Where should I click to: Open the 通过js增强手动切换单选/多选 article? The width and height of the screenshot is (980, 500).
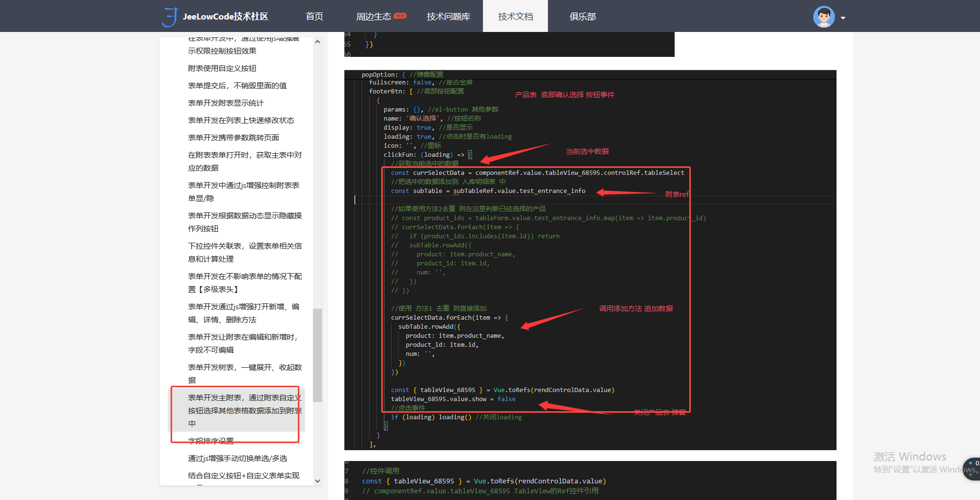pos(238,458)
